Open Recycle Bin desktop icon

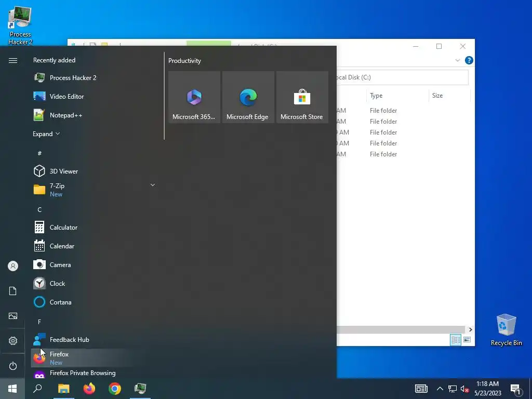pyautogui.click(x=506, y=330)
